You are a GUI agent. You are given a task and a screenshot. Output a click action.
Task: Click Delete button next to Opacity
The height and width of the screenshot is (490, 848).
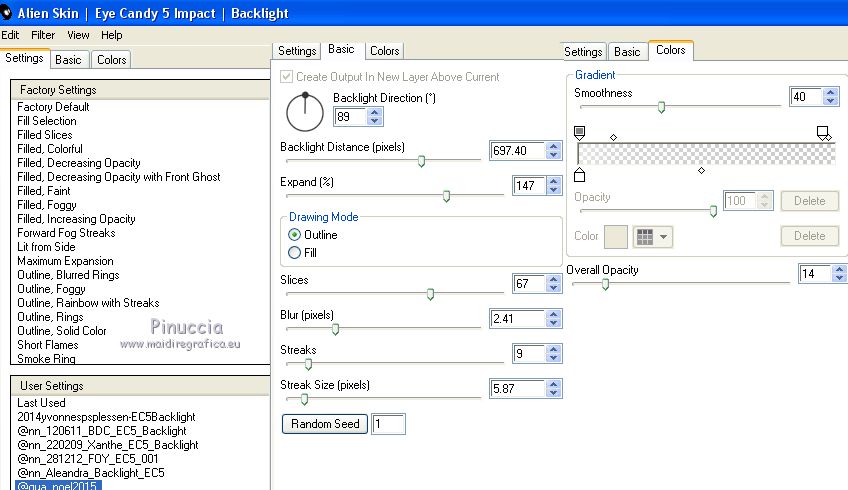pyautogui.click(x=809, y=201)
